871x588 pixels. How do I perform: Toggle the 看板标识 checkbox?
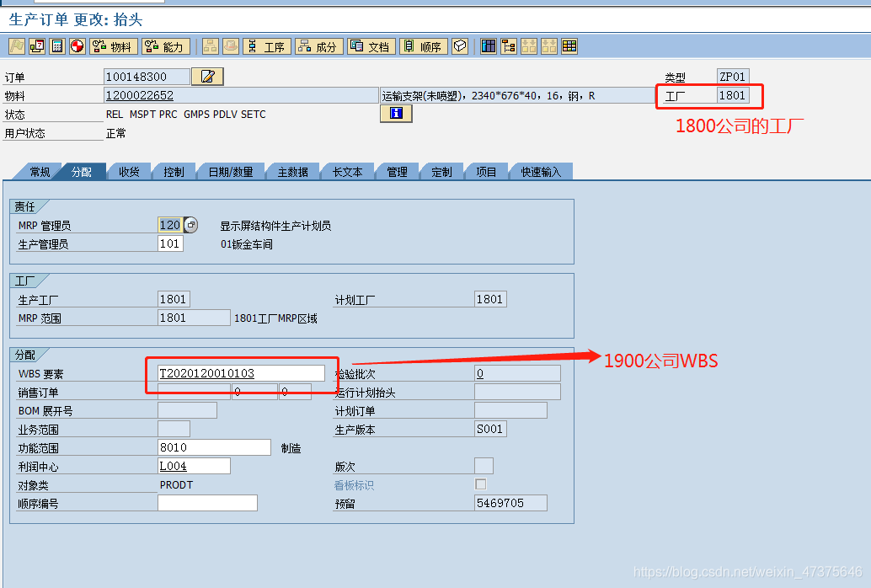click(480, 484)
